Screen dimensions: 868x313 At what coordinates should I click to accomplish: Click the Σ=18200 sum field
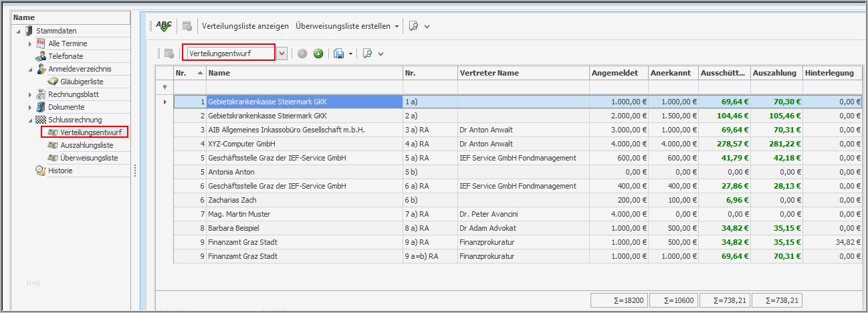pyautogui.click(x=619, y=301)
